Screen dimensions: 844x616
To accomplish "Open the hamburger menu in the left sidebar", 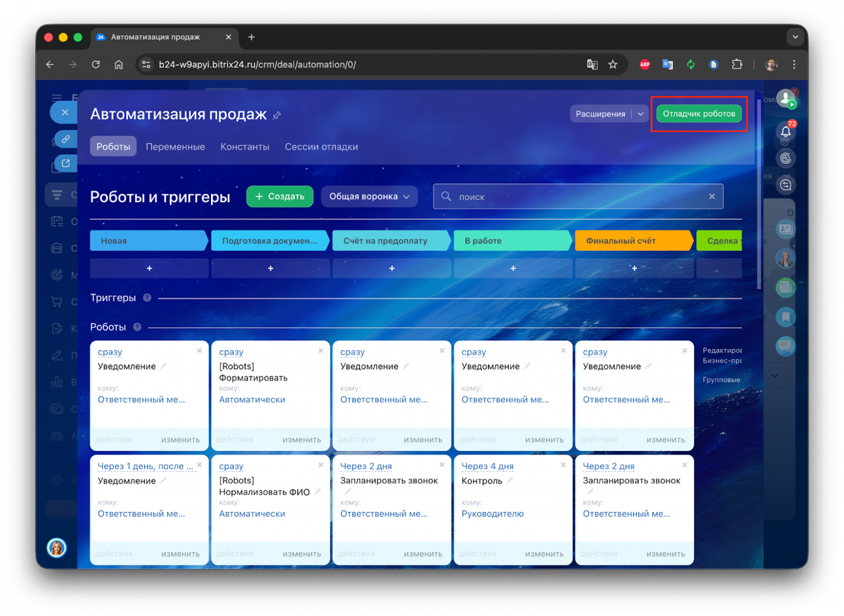I will [57, 98].
